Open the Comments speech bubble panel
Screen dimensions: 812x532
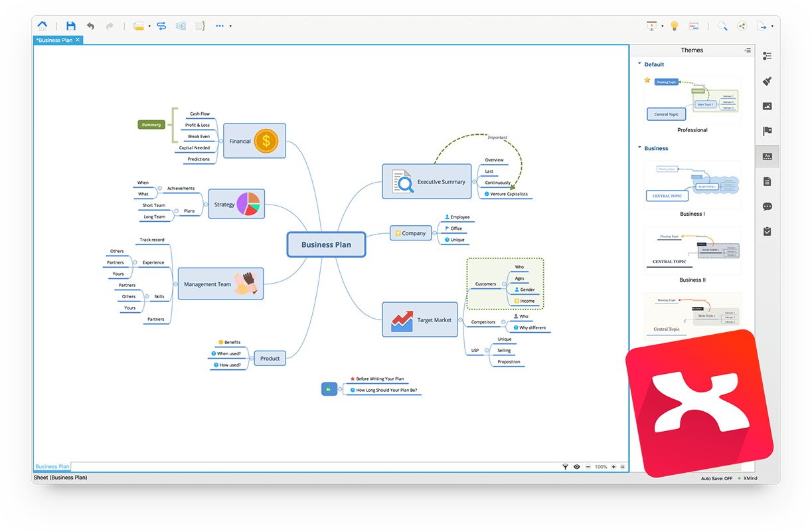coord(767,207)
